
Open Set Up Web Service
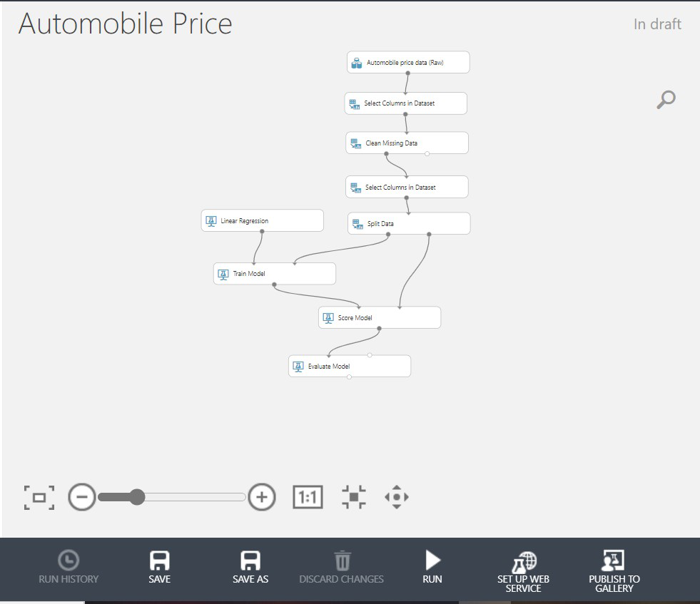[x=523, y=571]
